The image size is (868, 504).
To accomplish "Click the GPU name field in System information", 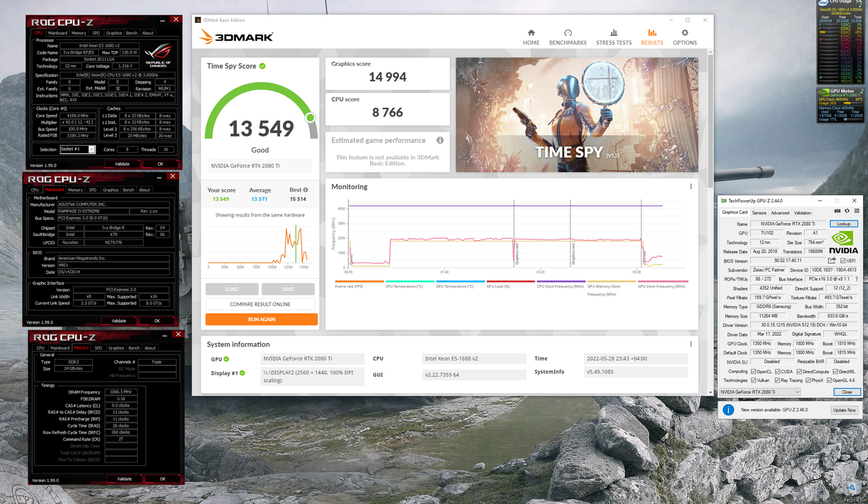I will (x=313, y=359).
